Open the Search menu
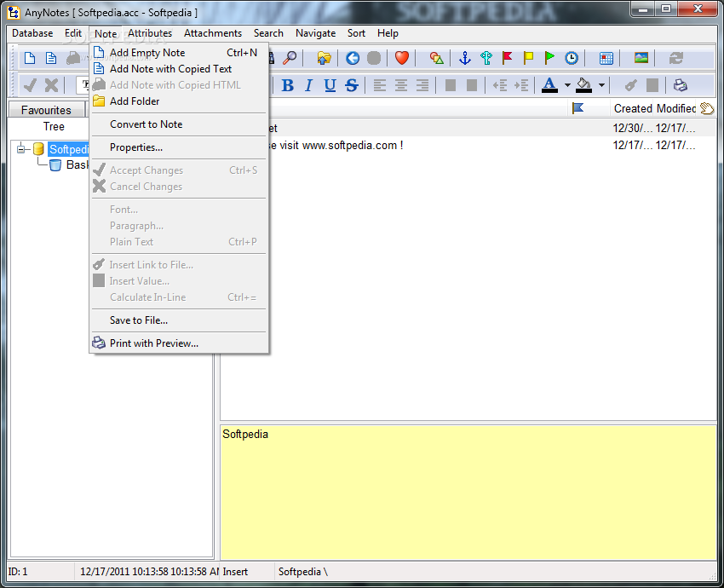Image resolution: width=724 pixels, height=588 pixels. point(268,33)
